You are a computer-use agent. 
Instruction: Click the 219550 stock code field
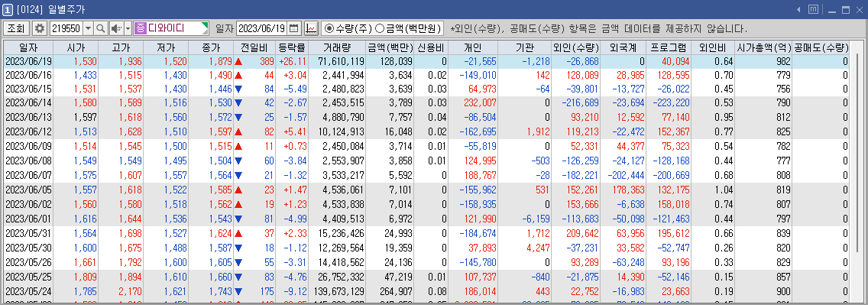coord(66,28)
